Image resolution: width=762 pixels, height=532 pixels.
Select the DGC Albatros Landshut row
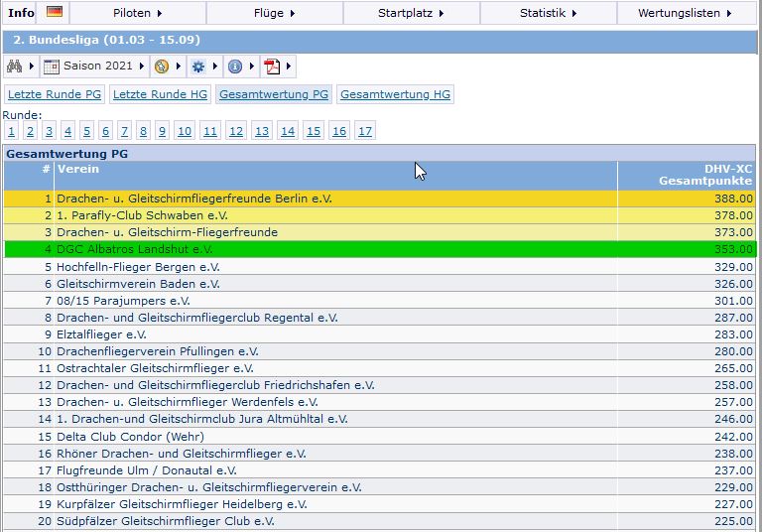point(380,249)
